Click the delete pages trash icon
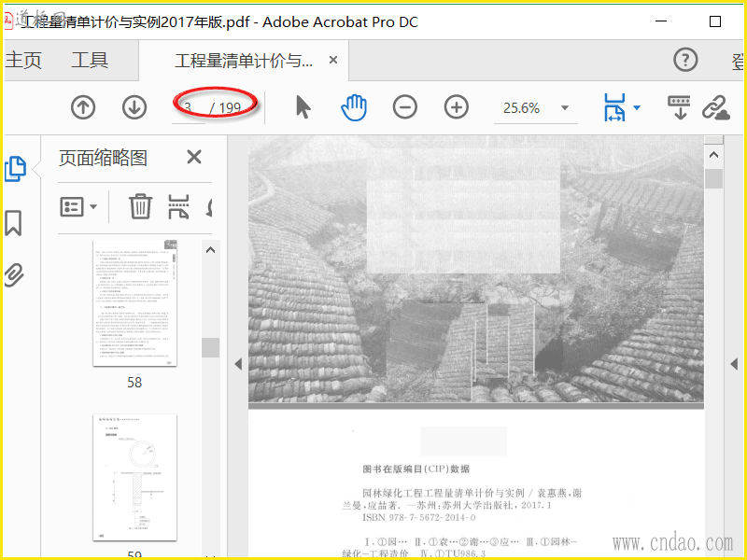Viewport: 747px width, 560px height. pos(141,206)
